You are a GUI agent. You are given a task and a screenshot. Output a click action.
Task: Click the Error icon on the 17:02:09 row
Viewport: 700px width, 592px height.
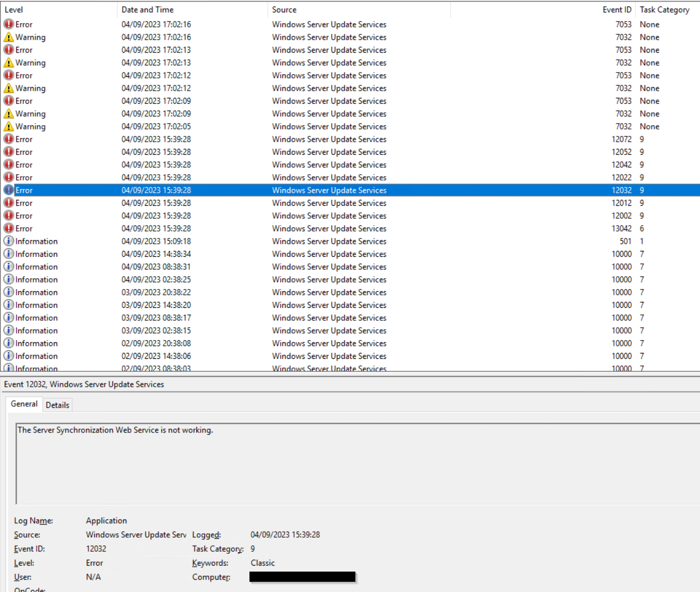pos(9,101)
